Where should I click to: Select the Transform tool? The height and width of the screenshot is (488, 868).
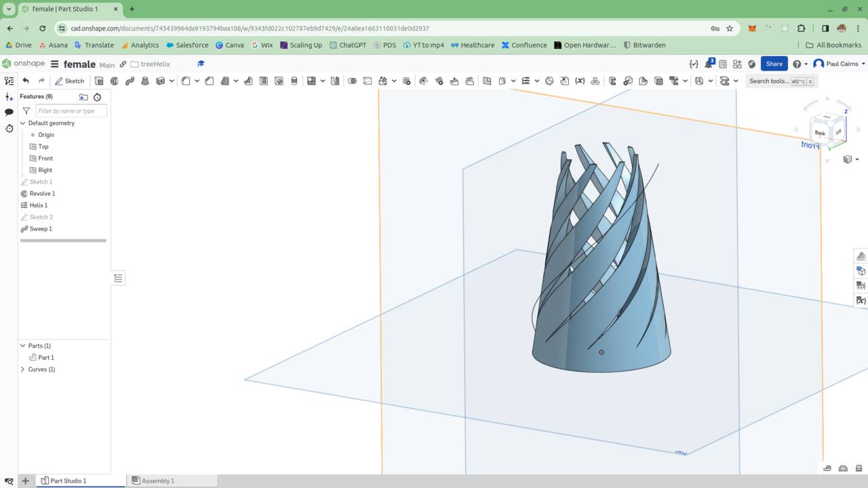pos(383,81)
